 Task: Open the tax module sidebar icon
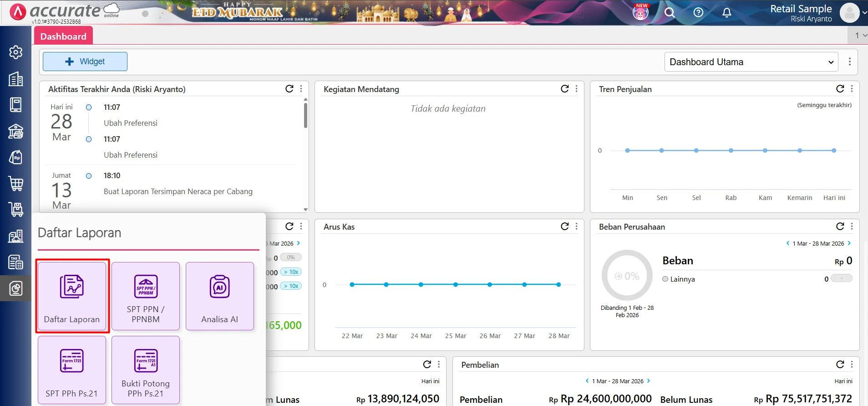click(x=15, y=262)
